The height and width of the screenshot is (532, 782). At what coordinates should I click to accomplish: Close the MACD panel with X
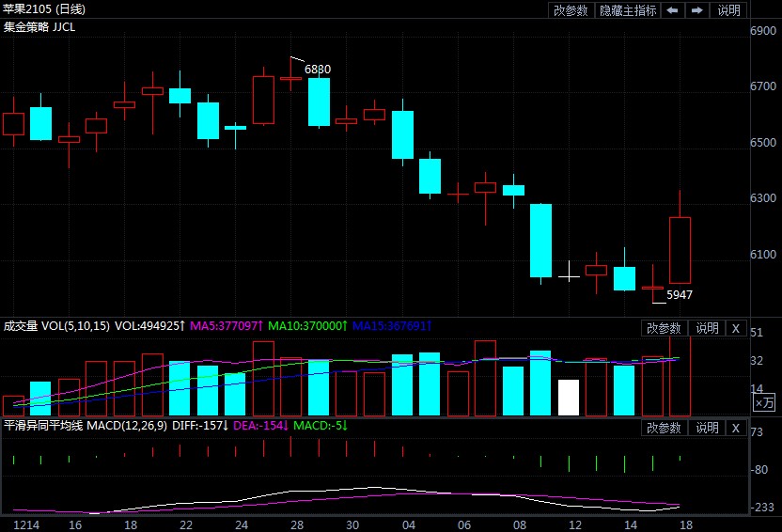(x=736, y=428)
